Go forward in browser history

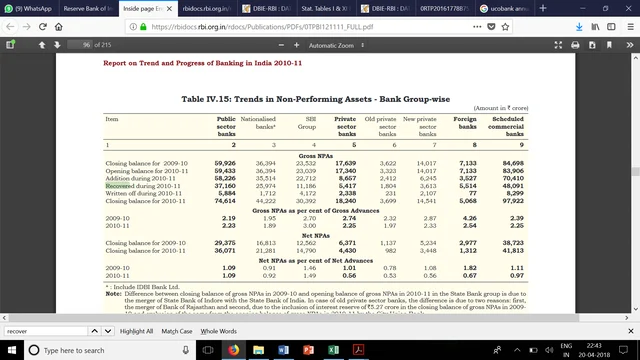pyautogui.click(x=27, y=27)
